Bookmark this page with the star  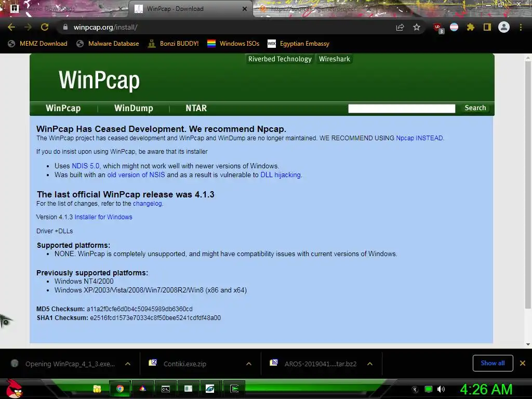(x=417, y=27)
